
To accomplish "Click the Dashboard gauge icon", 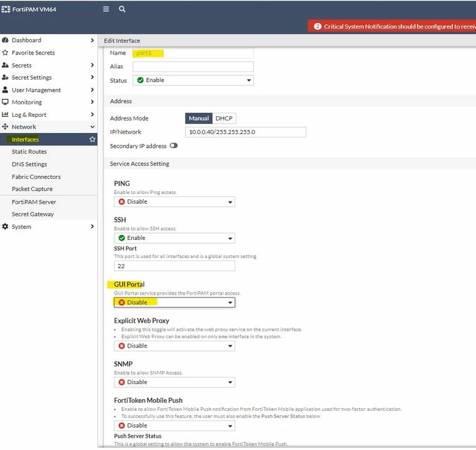I will [5, 40].
